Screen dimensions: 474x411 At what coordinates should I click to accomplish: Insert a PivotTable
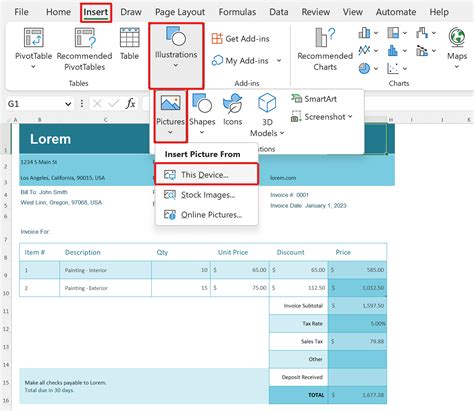pos(33,48)
